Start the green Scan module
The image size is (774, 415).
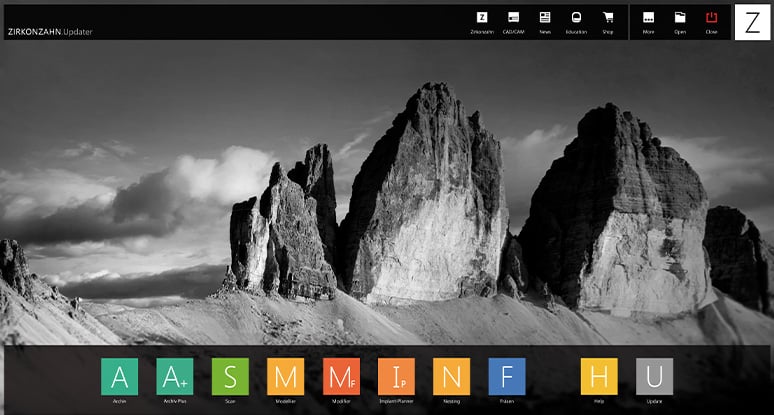tap(230, 377)
